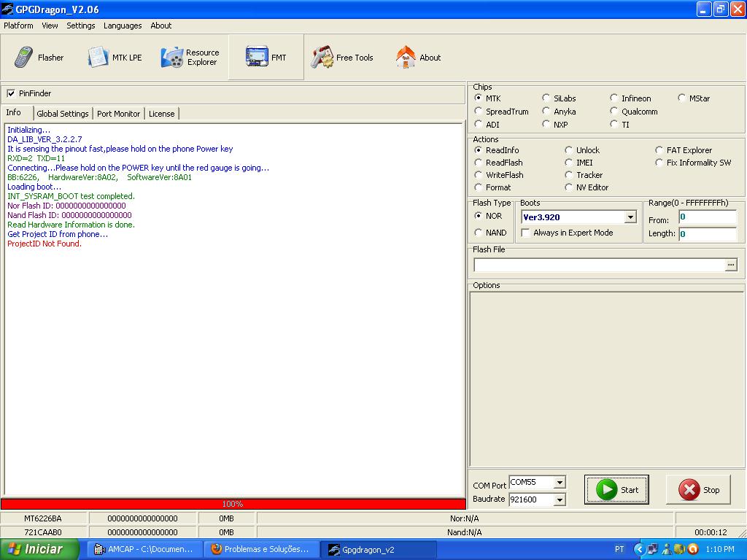Open the About menu in menu bar
Image resolution: width=747 pixels, height=560 pixels.
(161, 26)
